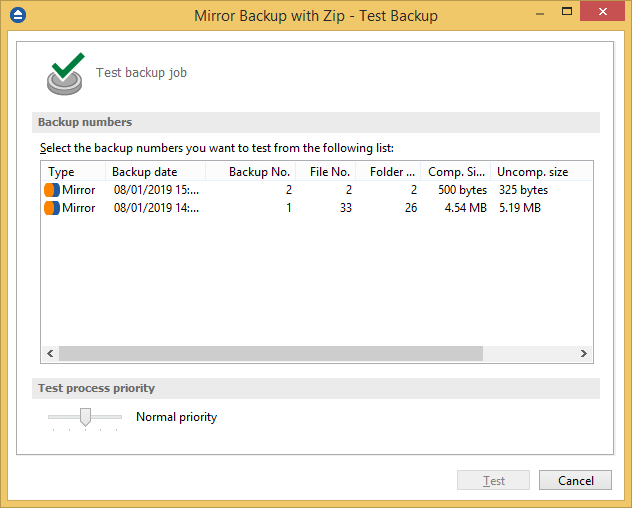
Task: Close the Test Backup window
Action: 603,12
